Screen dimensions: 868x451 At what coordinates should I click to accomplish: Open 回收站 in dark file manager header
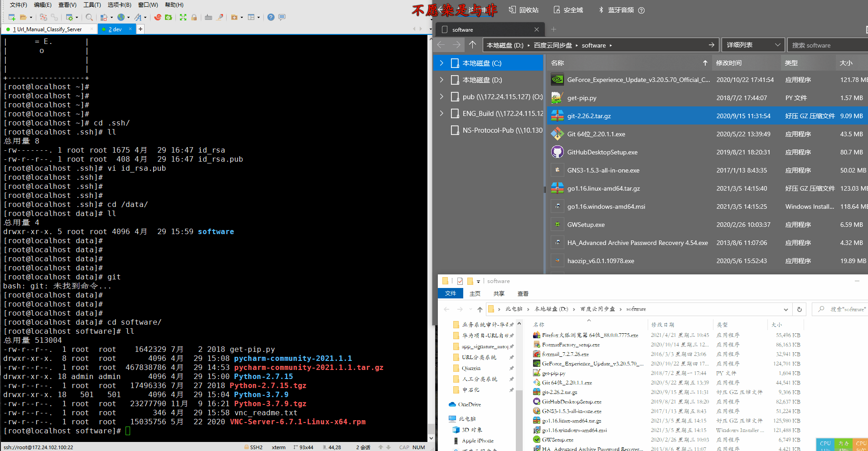[x=524, y=10]
